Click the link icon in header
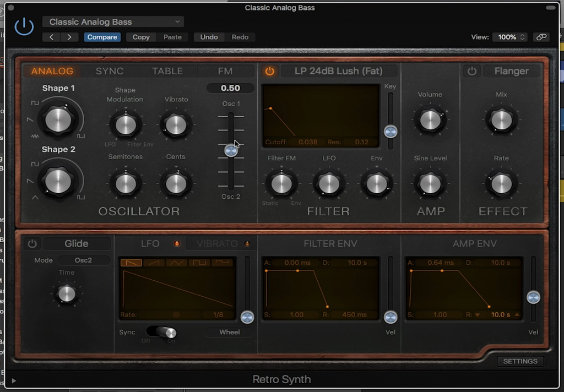Image resolution: width=564 pixels, height=392 pixels. click(x=541, y=37)
